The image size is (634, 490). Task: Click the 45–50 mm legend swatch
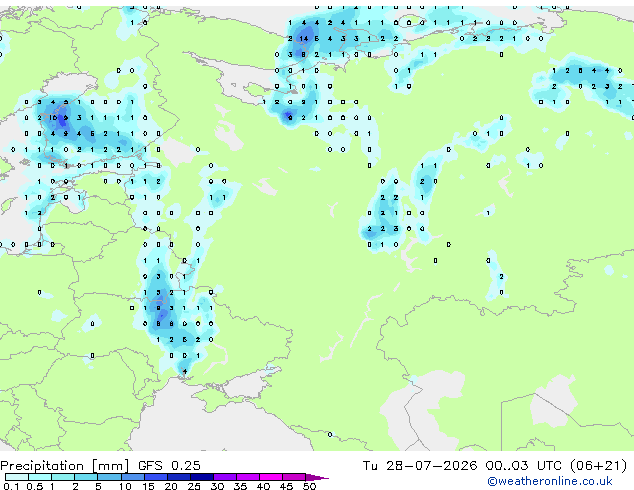tap(294, 477)
